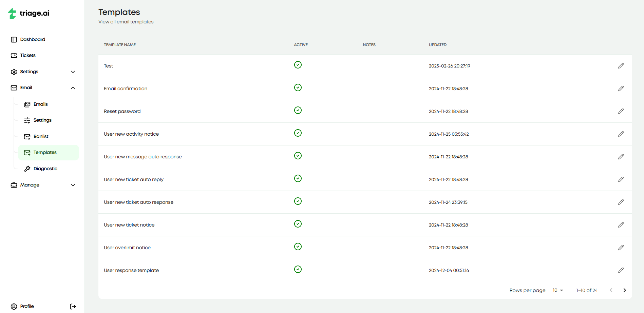Open the email Diagnostic tool
This screenshot has width=644, height=313.
(x=45, y=168)
